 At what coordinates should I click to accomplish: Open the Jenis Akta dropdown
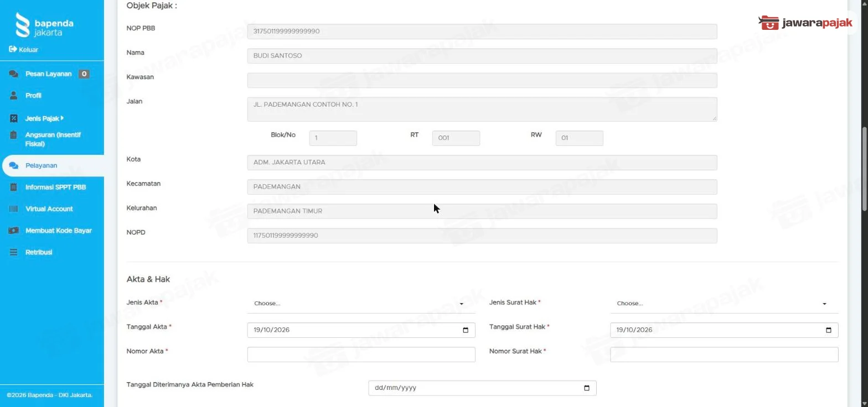point(361,304)
